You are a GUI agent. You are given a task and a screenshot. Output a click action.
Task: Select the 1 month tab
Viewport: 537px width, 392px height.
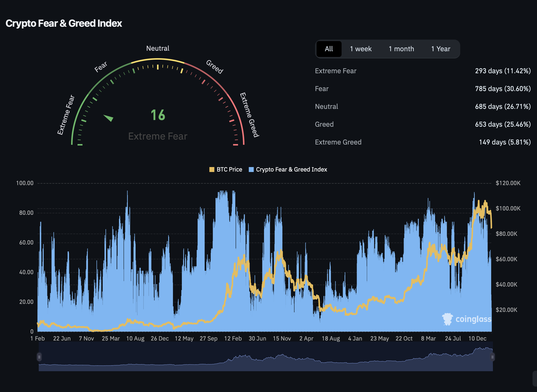401,49
